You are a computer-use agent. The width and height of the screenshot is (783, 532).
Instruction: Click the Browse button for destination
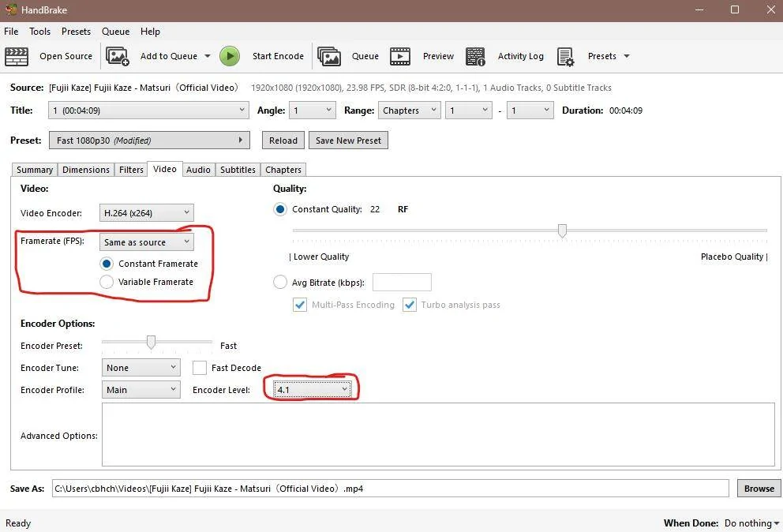point(759,489)
